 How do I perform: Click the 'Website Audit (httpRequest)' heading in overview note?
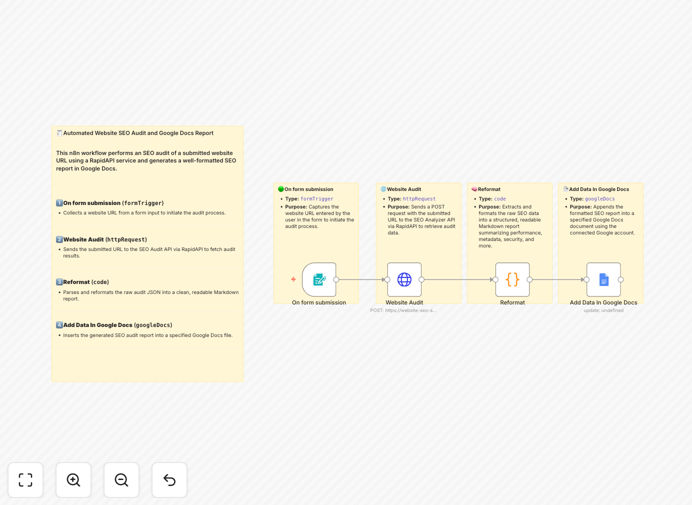pos(102,240)
